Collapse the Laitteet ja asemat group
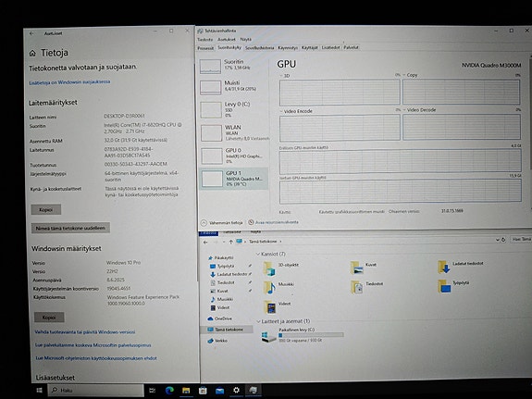The image size is (532, 399). point(258,321)
